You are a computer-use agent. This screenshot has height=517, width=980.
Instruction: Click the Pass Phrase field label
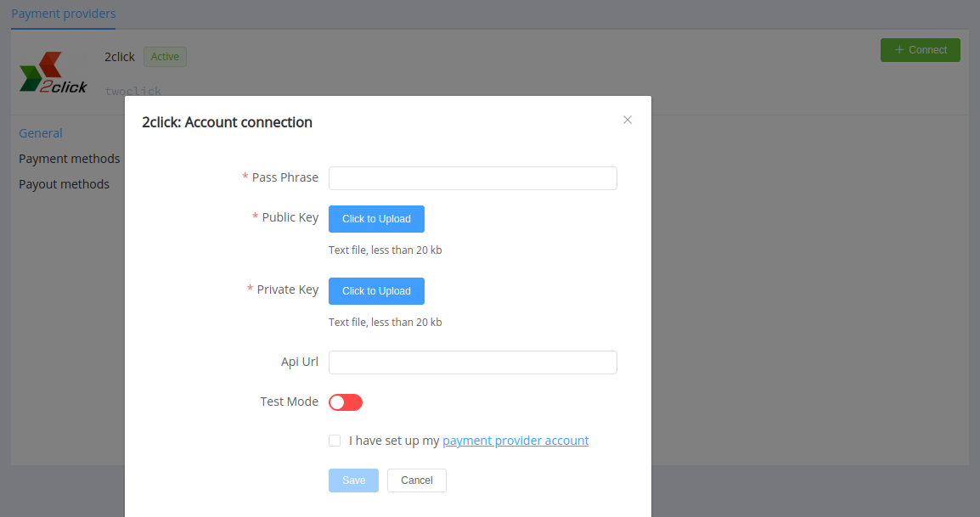285,177
